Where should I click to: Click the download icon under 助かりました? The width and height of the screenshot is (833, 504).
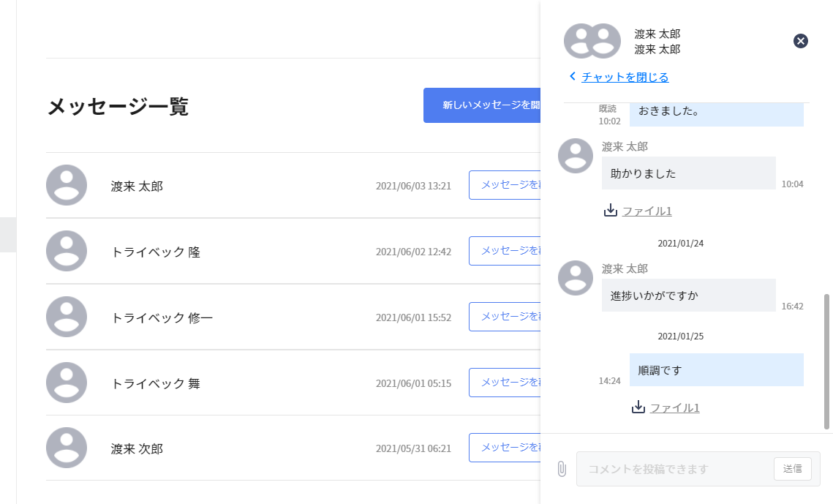click(x=611, y=211)
